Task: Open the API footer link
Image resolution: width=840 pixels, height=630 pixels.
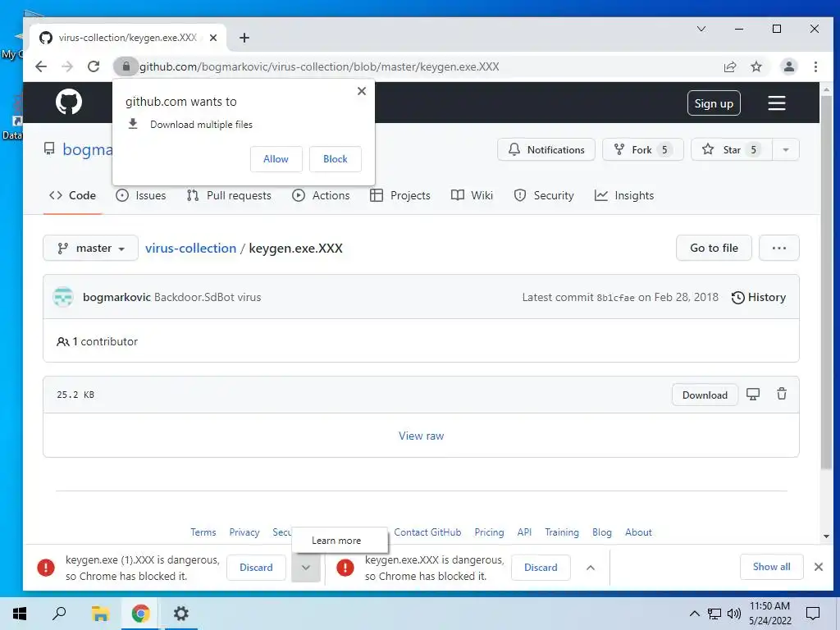Action: coord(524,532)
